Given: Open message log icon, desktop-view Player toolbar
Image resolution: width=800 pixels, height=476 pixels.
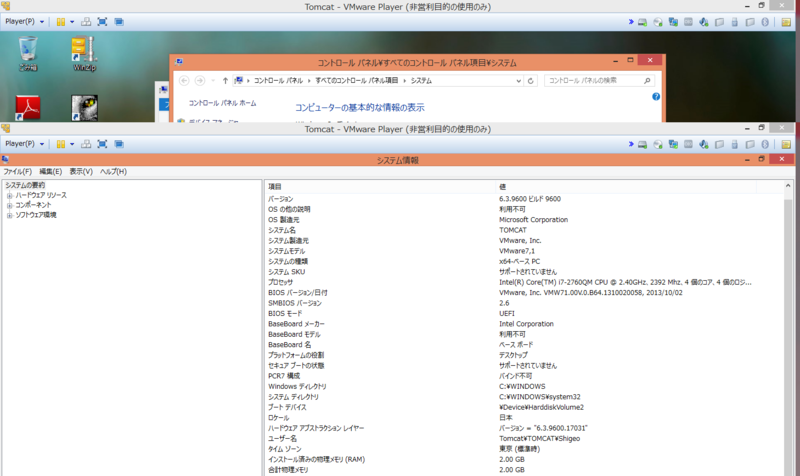Looking at the screenshot, I should coord(786,22).
